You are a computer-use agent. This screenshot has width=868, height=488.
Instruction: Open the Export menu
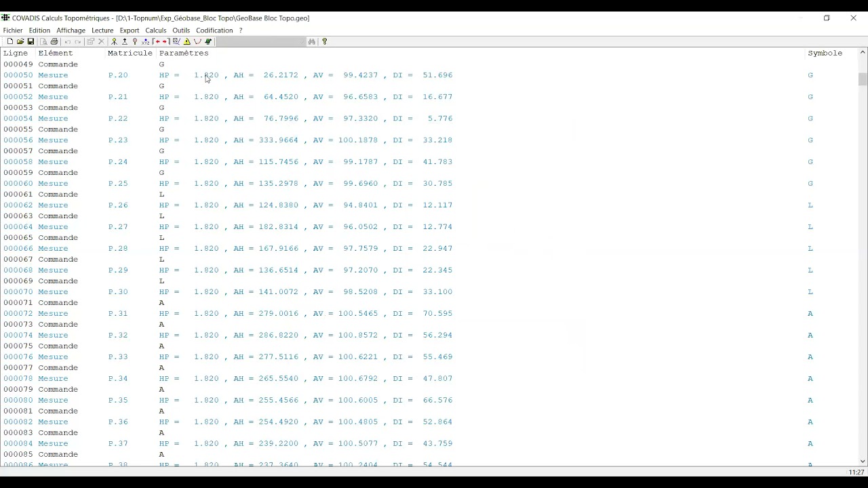[129, 30]
